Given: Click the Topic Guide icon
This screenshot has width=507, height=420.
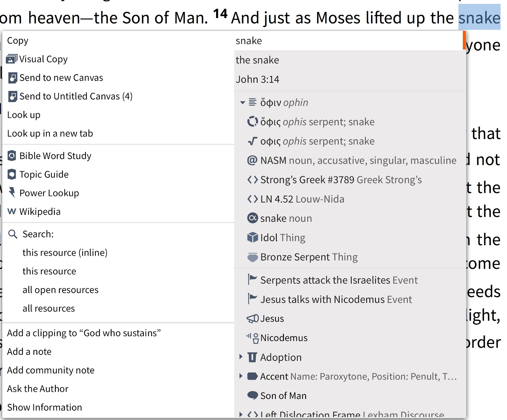Looking at the screenshot, I should [12, 174].
